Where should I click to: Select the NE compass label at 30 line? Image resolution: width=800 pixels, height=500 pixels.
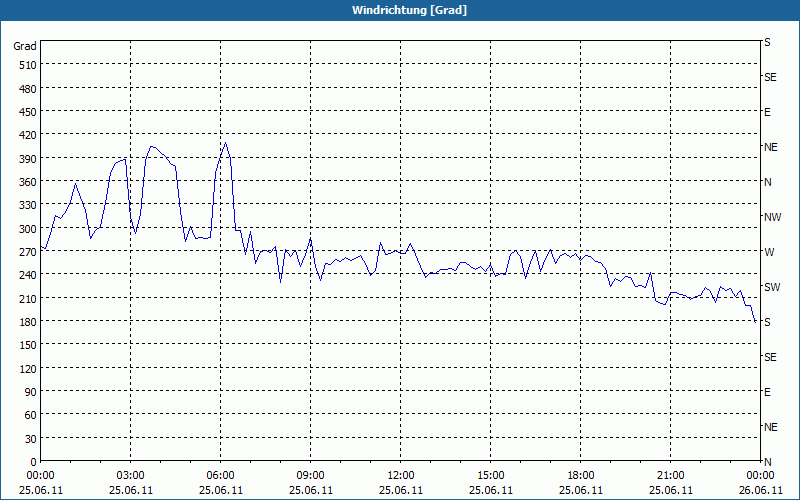771,427
